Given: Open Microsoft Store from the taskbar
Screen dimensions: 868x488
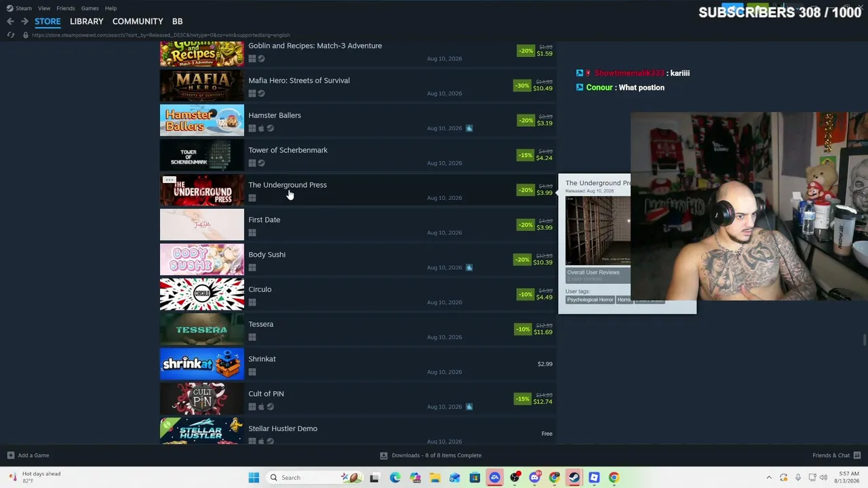Looking at the screenshot, I should click(475, 478).
